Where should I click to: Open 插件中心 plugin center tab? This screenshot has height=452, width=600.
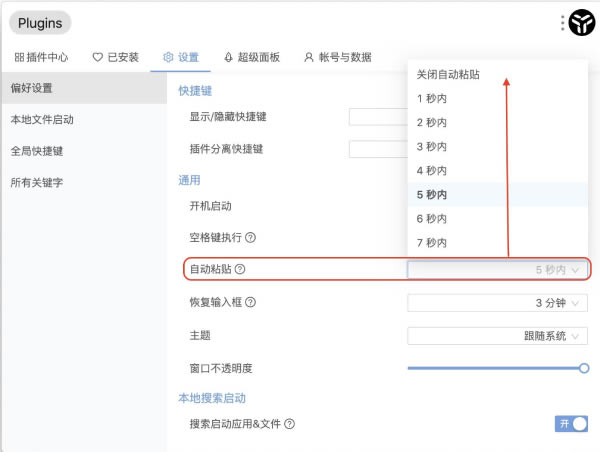click(x=41, y=57)
